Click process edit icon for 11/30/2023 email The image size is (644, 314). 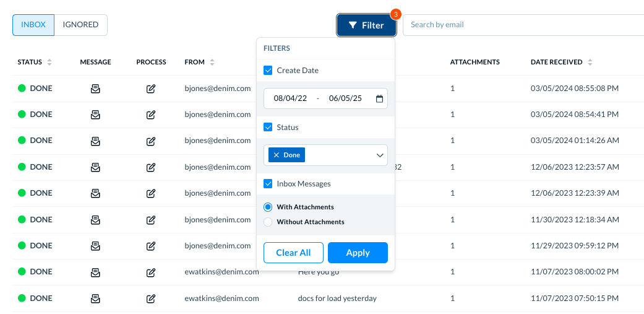pyautogui.click(x=151, y=220)
